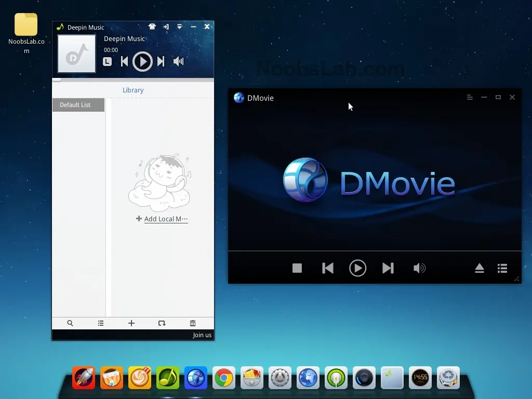Open the trash in the dock
The image size is (532, 399).
point(448,377)
